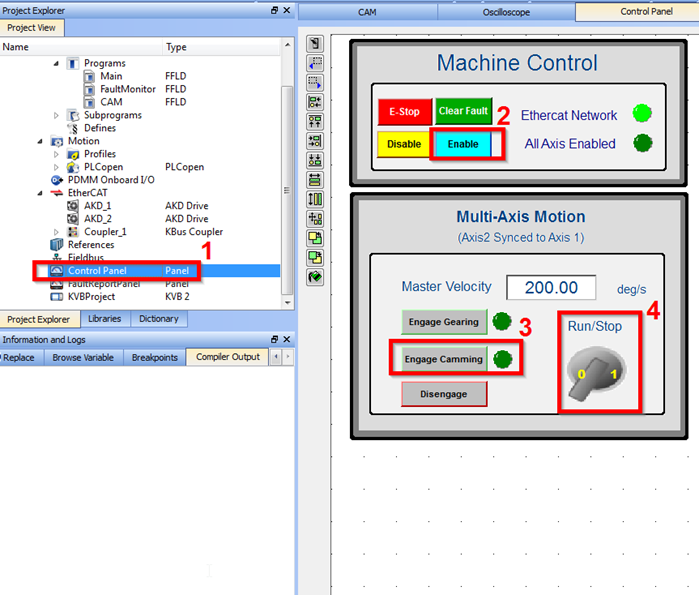Click the make same height icon
Image resolution: width=699 pixels, height=595 pixels.
click(315, 199)
